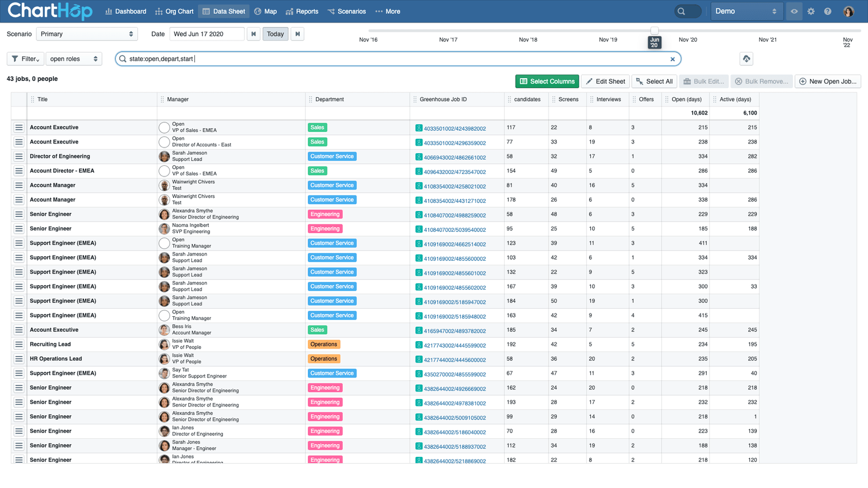Viewport: 868px width, 488px height.
Task: Open Greenhouse job link 4066943002/4862661002
Action: coord(454,157)
